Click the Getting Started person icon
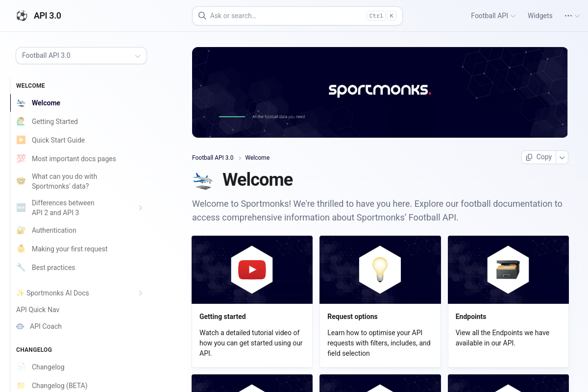 (x=21, y=122)
